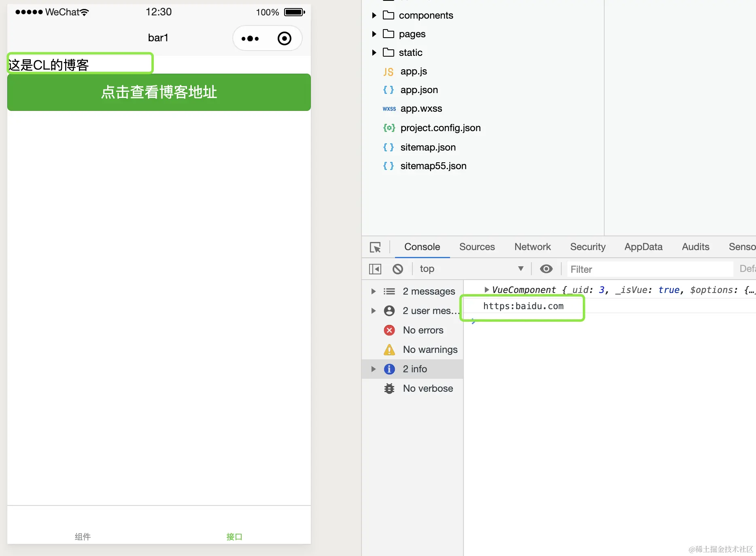Viewport: 756px width, 556px height.
Task: Click the user icon for user messages
Action: point(389,311)
